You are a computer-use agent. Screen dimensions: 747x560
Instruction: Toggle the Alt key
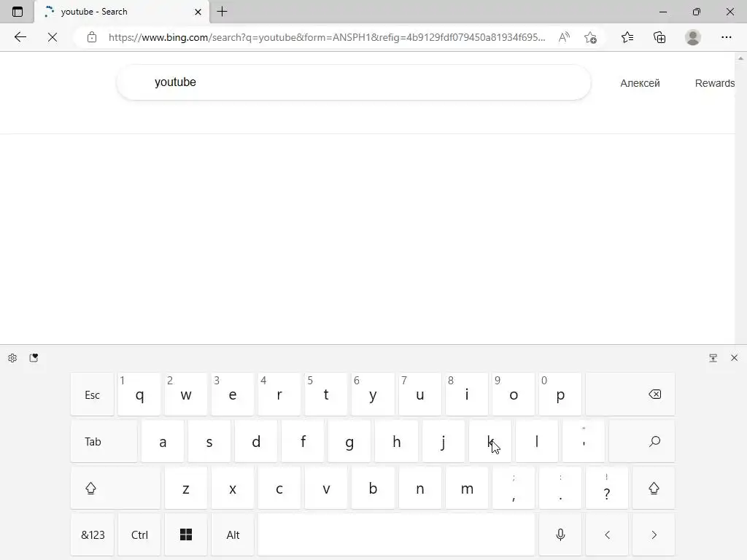point(233,534)
